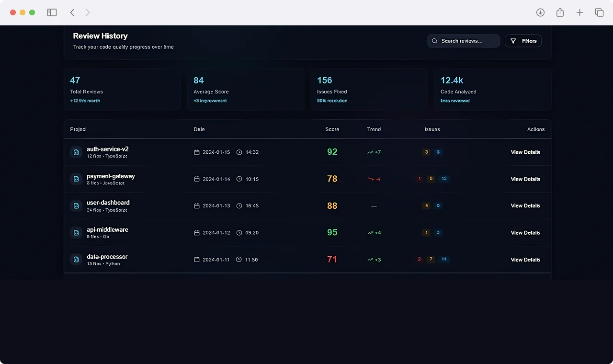
Task: View Details for data-processor
Action: 525,260
